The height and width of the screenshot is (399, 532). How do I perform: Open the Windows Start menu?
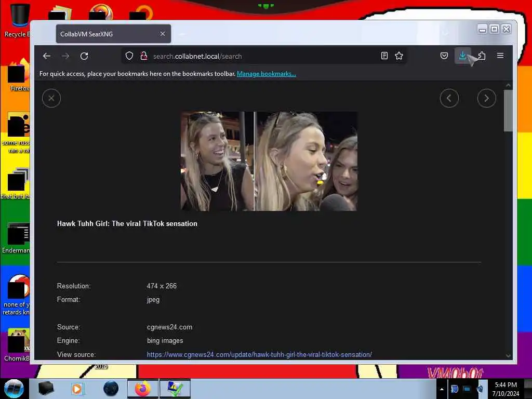tap(14, 389)
